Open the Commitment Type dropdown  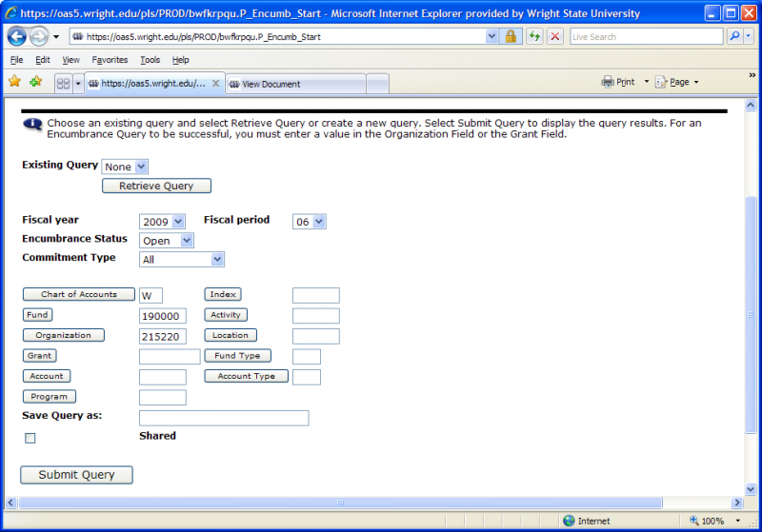tap(181, 259)
